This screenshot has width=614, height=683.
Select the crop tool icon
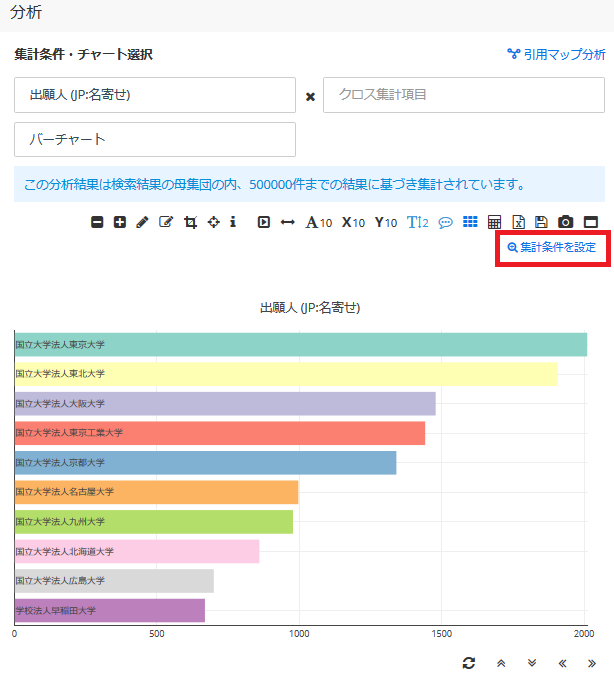pos(190,222)
